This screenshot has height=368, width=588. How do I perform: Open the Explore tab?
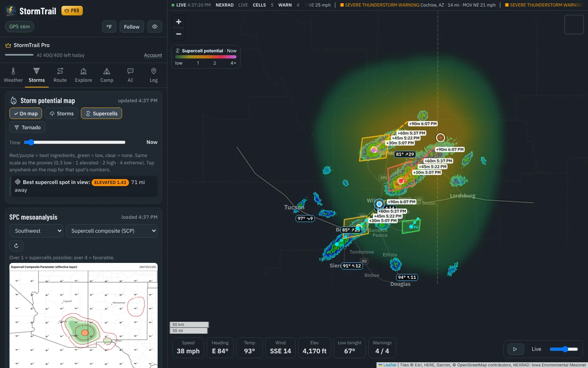[83, 75]
